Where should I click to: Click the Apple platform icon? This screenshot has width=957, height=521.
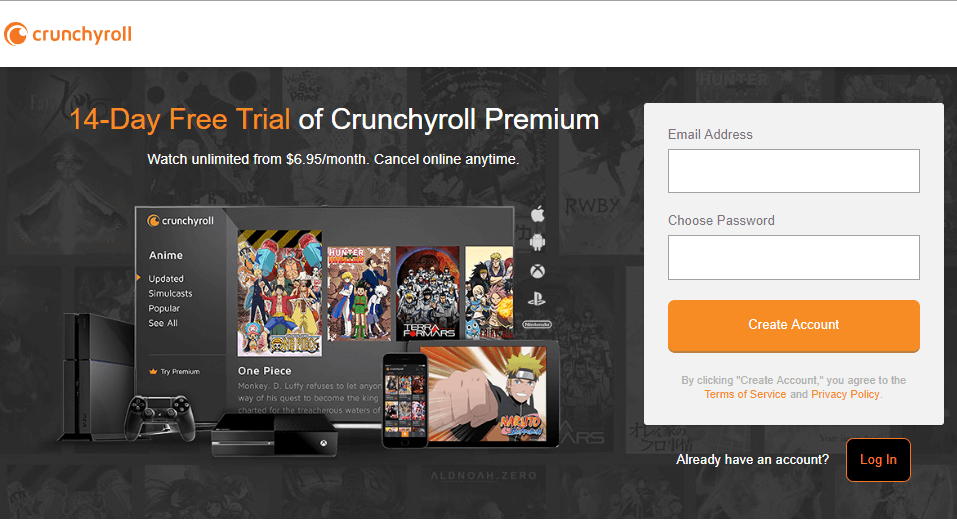point(538,214)
